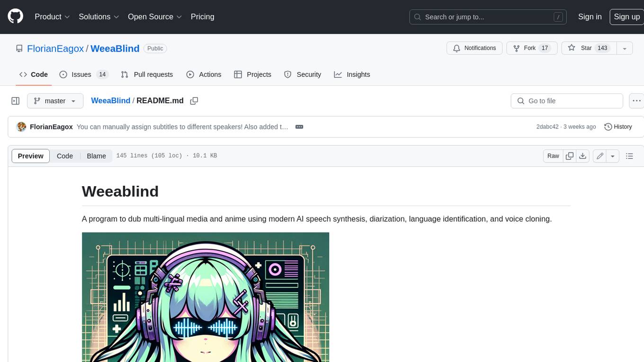Open the FlorianEagox owner profile

55,48
